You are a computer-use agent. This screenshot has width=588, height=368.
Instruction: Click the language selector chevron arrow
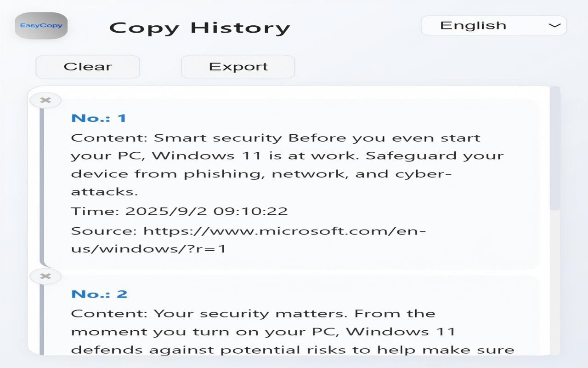pyautogui.click(x=554, y=26)
